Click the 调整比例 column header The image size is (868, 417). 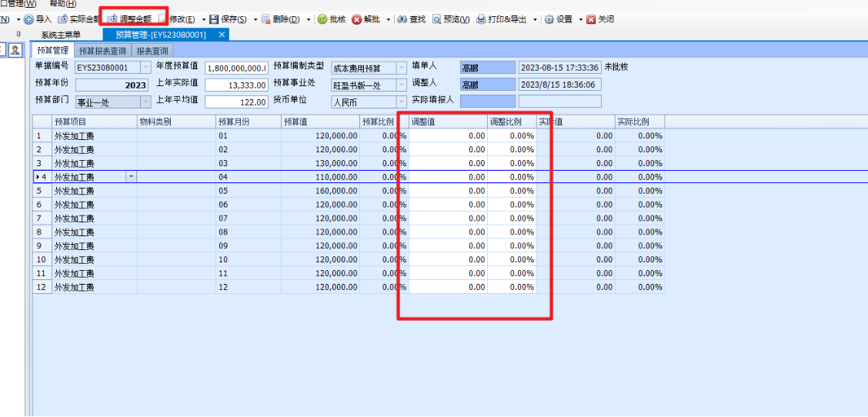click(x=512, y=122)
